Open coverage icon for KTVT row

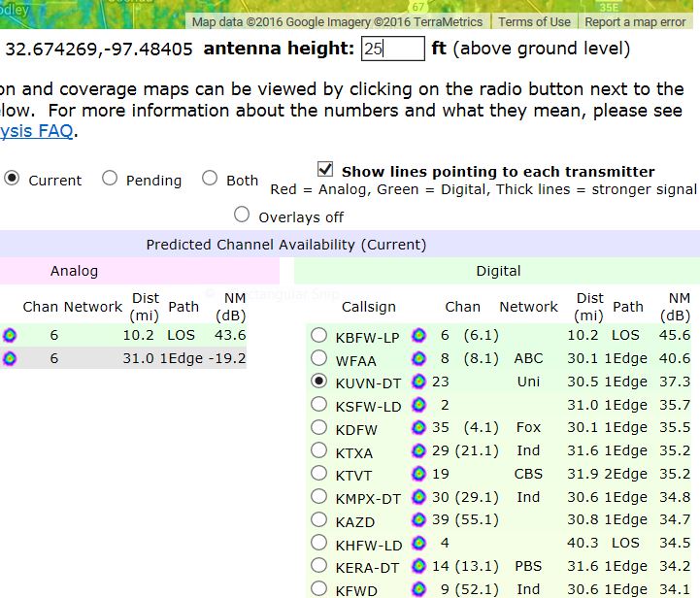point(419,475)
